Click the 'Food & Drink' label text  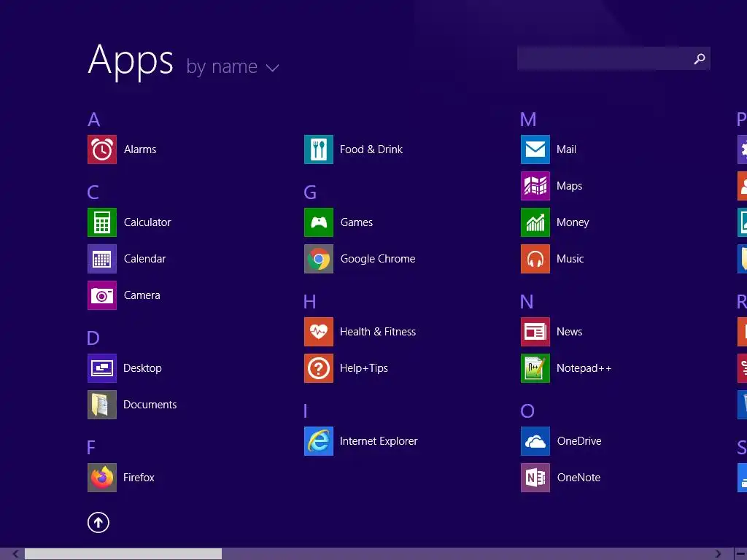[x=371, y=149]
